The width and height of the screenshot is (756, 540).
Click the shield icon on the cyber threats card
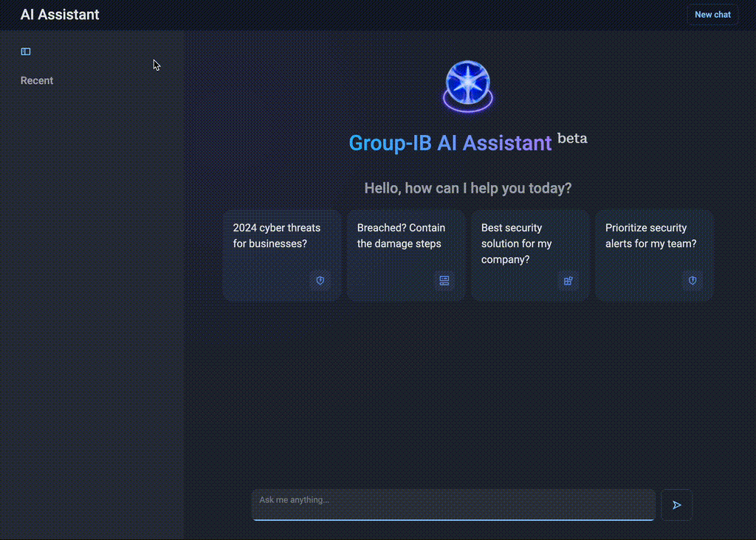(320, 281)
